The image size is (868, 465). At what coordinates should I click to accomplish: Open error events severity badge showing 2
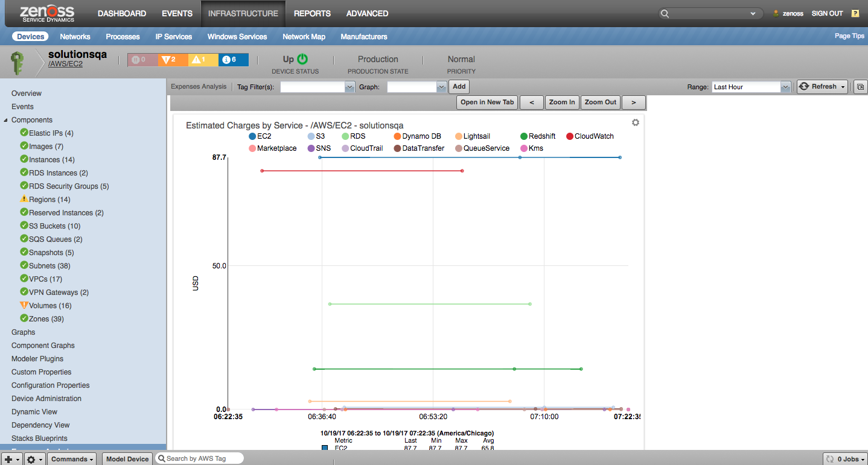173,60
